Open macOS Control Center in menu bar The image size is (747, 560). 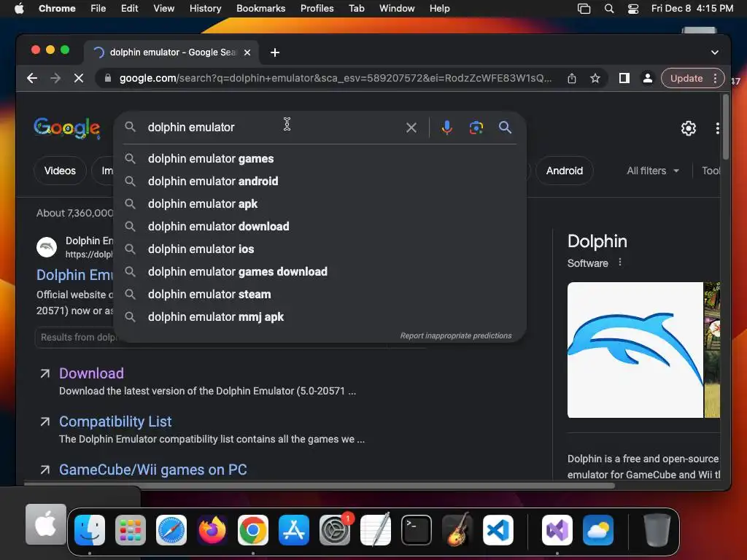633,9
